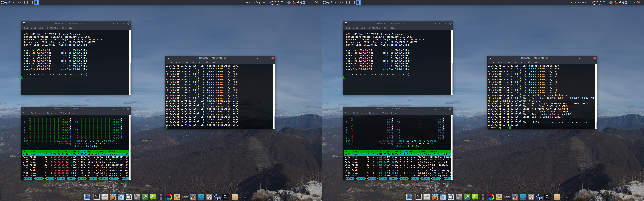644x201 pixels.
Task: Open the file cabinet file manager, 12:07 desktop dock
Action: 104,197
